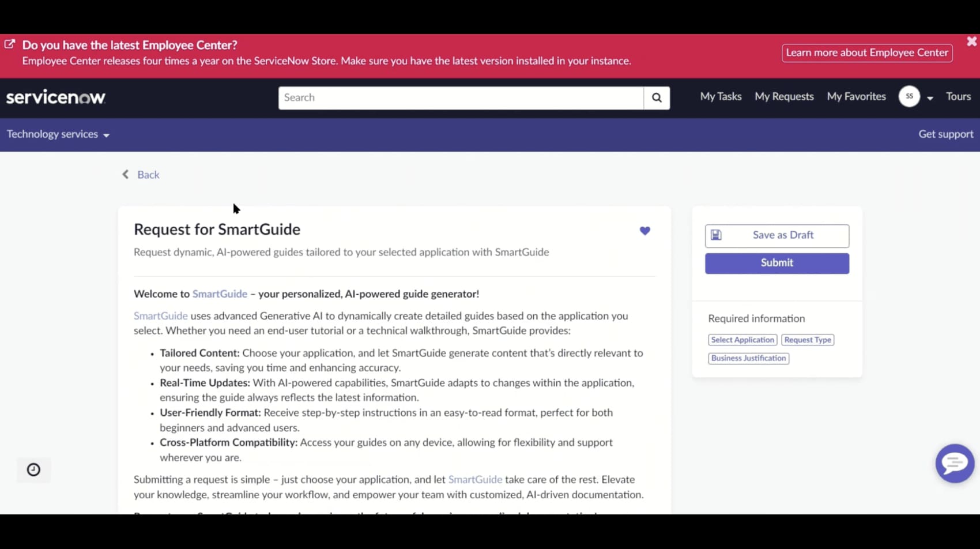Screen dimensions: 980x549
Task: Click SmartGuide link starting the 'uses advanced' paragraph
Action: pyautogui.click(x=161, y=315)
